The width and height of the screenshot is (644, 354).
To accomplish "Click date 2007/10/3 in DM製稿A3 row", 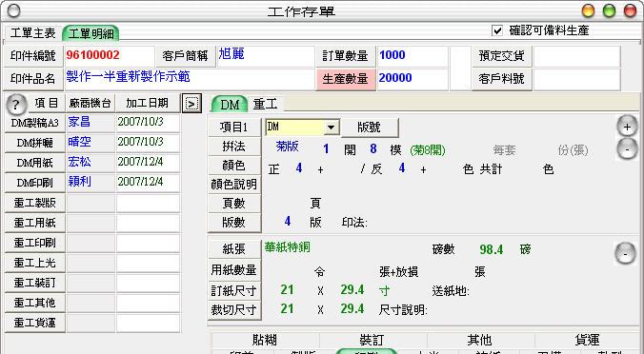I will [148, 123].
